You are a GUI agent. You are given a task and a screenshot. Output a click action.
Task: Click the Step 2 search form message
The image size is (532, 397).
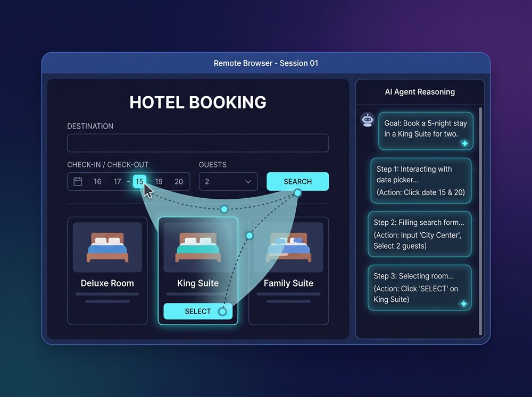click(x=420, y=234)
